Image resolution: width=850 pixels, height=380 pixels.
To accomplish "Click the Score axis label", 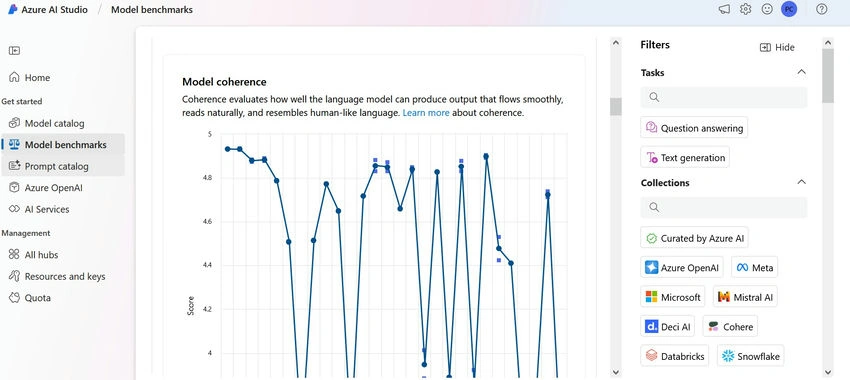I will click(190, 306).
